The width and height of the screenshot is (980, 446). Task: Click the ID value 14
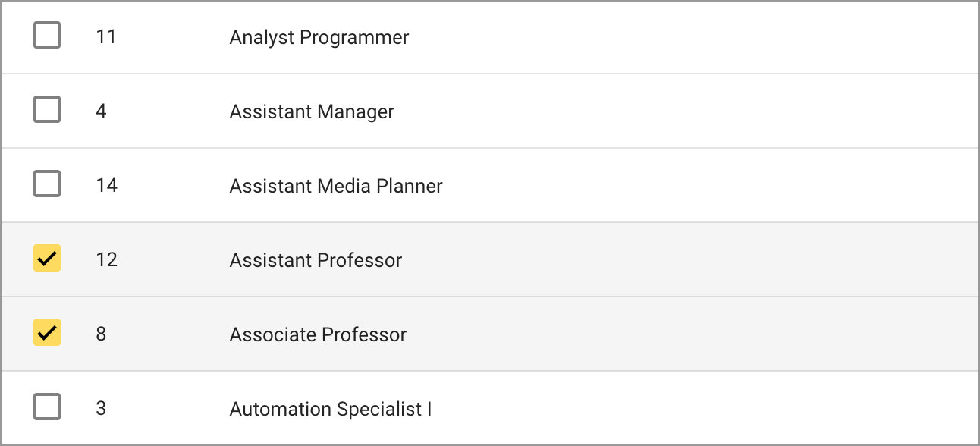point(107,185)
